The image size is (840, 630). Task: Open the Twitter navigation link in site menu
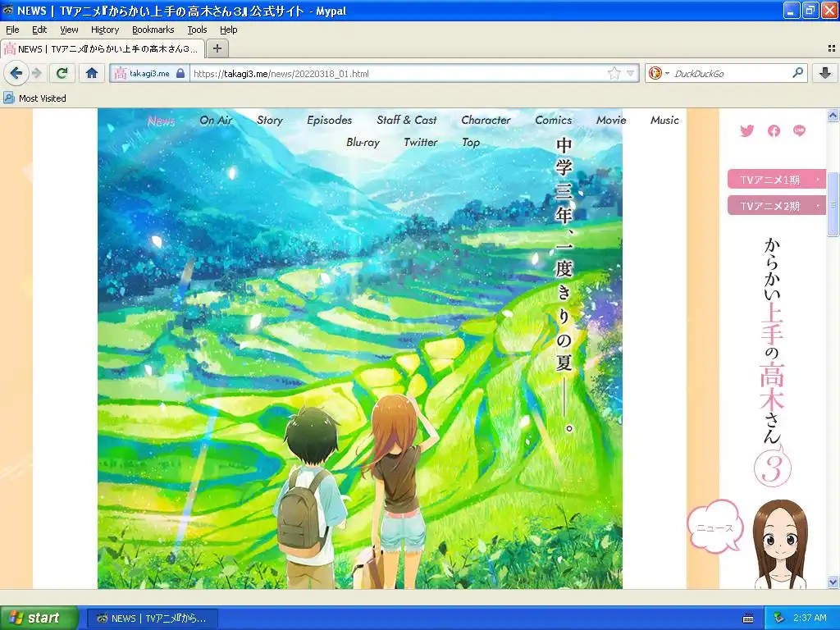coord(421,143)
